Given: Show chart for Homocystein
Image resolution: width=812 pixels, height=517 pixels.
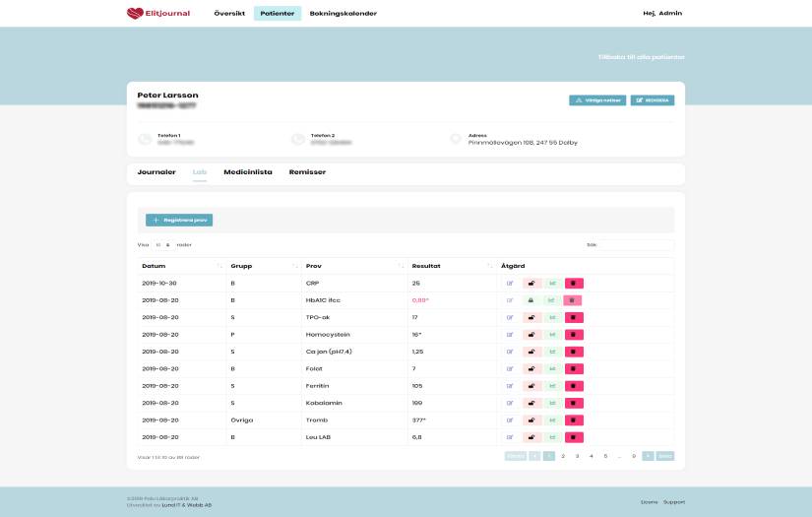Looking at the screenshot, I should click(x=552, y=335).
